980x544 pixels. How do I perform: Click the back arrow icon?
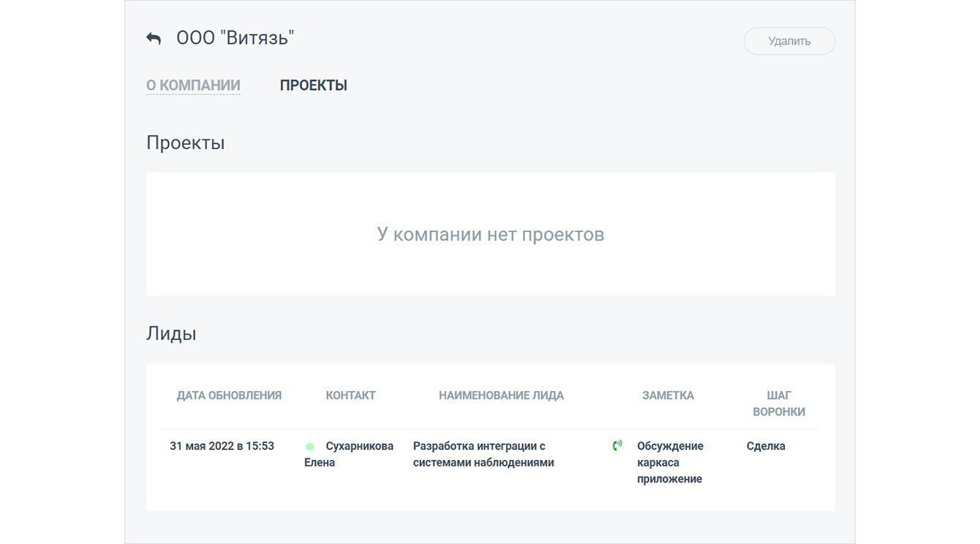point(154,39)
